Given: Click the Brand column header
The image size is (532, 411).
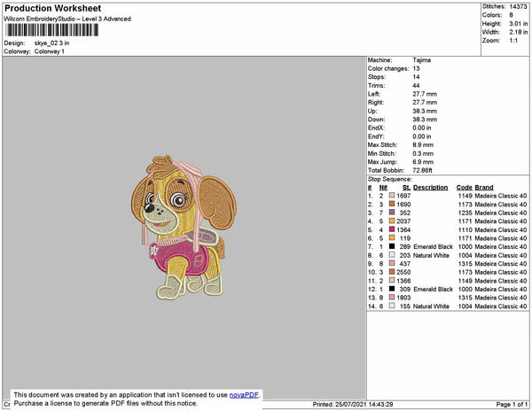Looking at the screenshot, I should point(484,188).
